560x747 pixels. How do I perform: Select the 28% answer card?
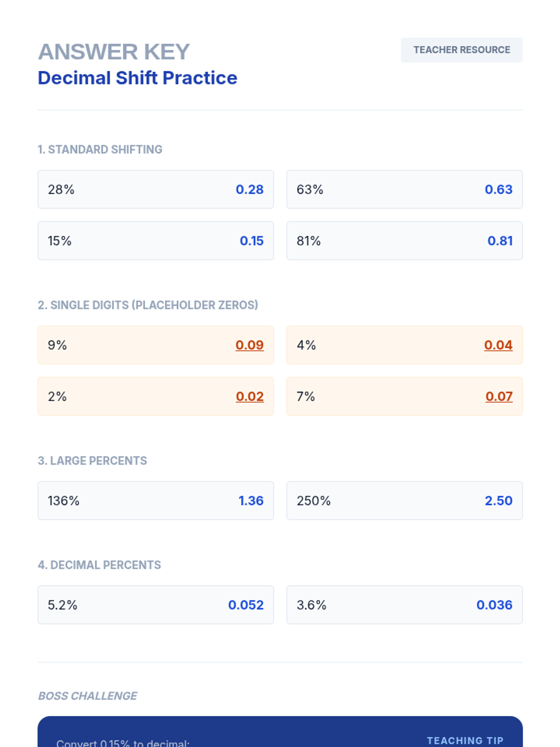click(x=155, y=190)
